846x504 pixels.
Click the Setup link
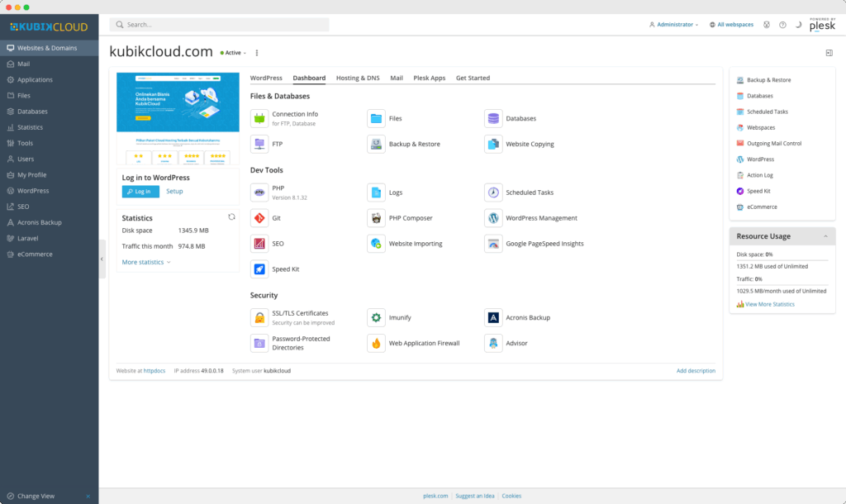pos(174,192)
